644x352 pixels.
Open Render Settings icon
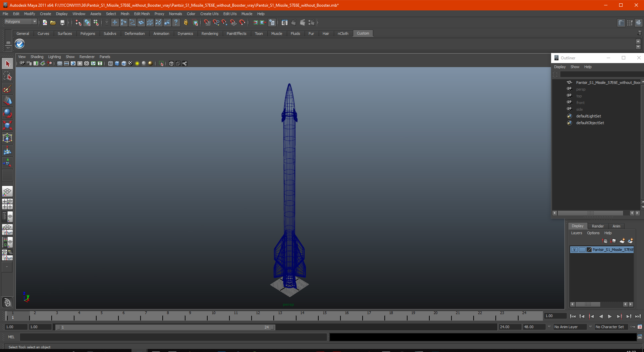click(x=311, y=22)
